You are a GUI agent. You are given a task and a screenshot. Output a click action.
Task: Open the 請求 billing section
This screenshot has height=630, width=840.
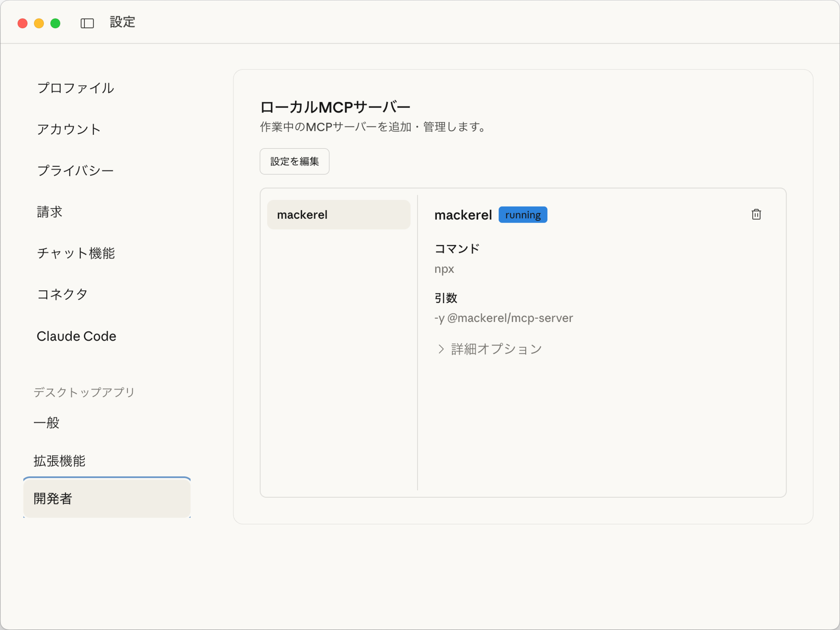pyautogui.click(x=50, y=212)
